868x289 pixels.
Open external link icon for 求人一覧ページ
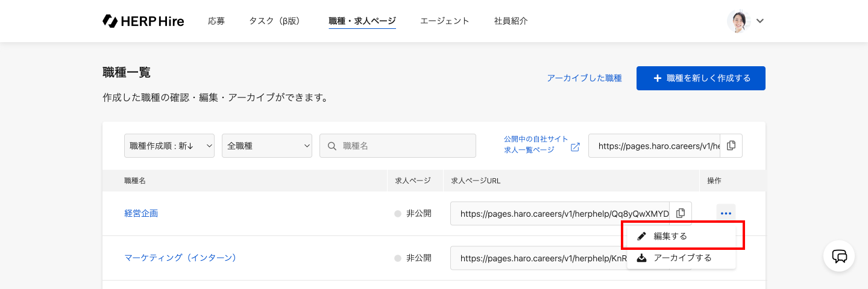pyautogui.click(x=575, y=147)
